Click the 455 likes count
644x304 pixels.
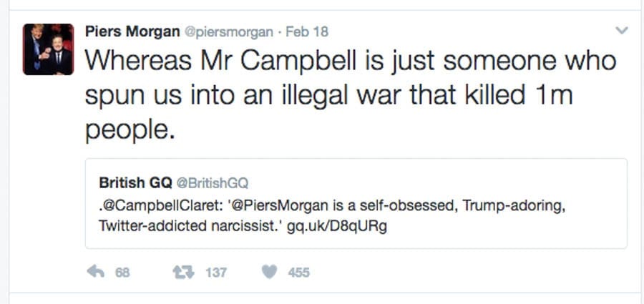point(298,273)
